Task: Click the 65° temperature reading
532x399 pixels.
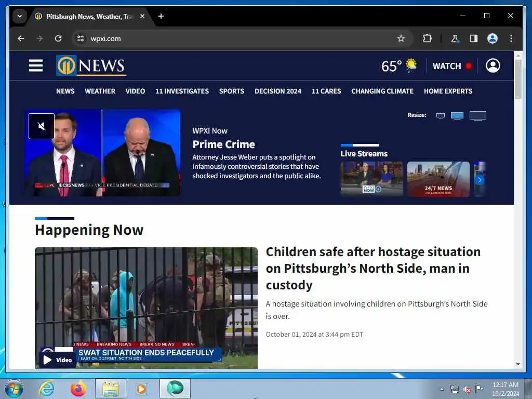Action: 392,66
